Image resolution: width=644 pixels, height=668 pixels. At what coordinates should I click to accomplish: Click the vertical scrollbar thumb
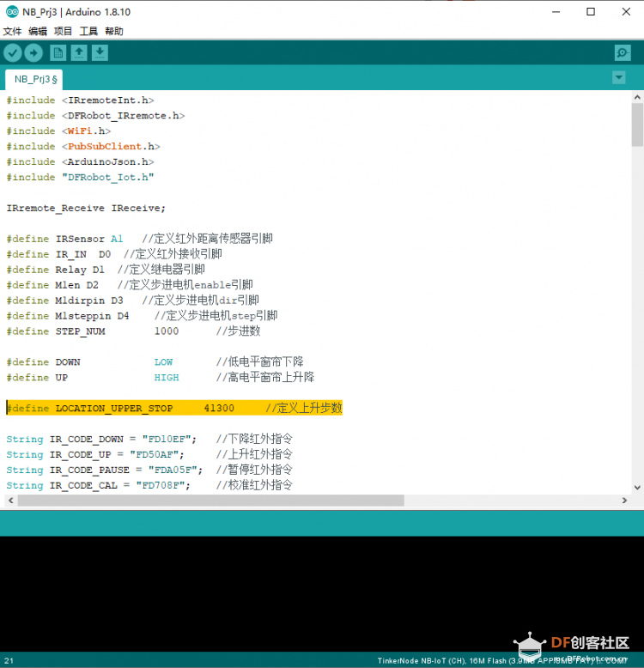(637, 124)
